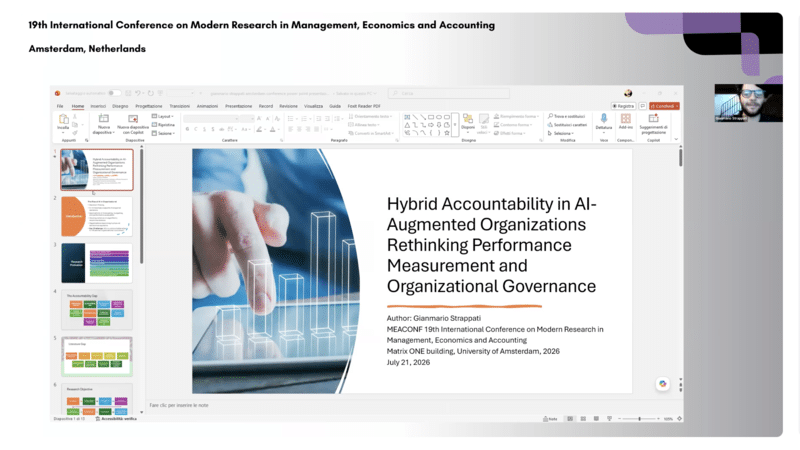Select slide 4 Accountability Gap thumbnail
The width and height of the screenshot is (800, 450).
pyautogui.click(x=97, y=310)
